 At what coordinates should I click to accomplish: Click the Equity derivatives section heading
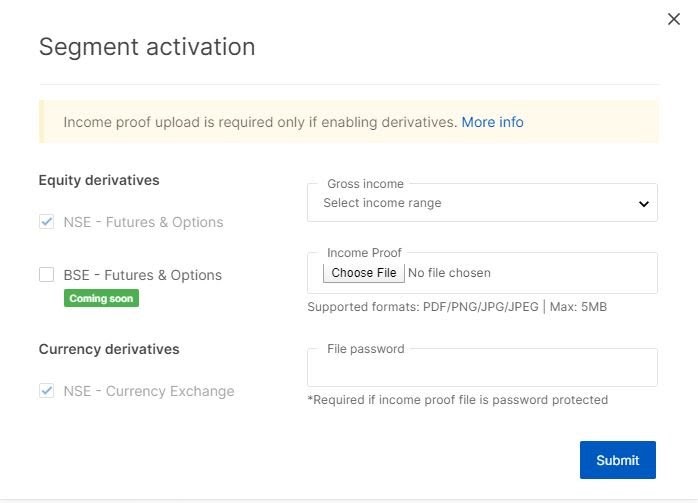coord(99,181)
